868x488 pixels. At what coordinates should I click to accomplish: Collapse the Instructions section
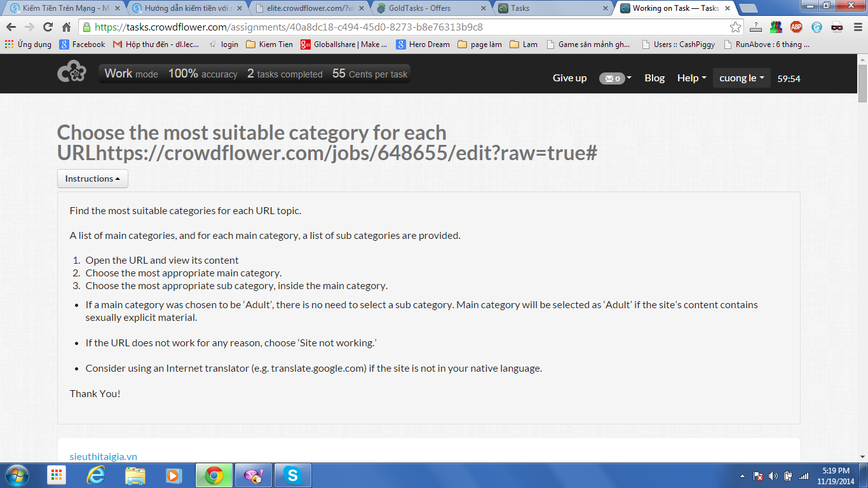[x=93, y=179]
